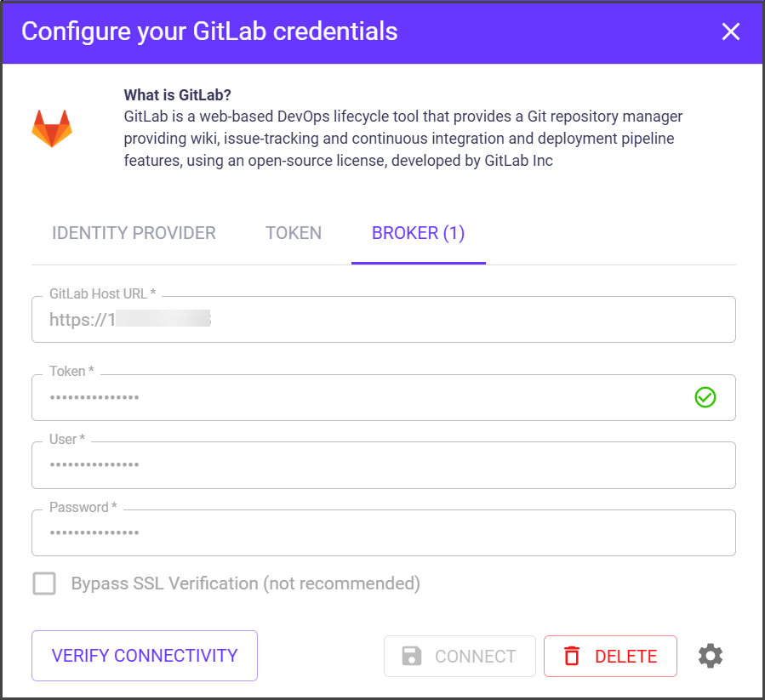
Task: Click the floppy disk icon on Connect
Action: (412, 657)
